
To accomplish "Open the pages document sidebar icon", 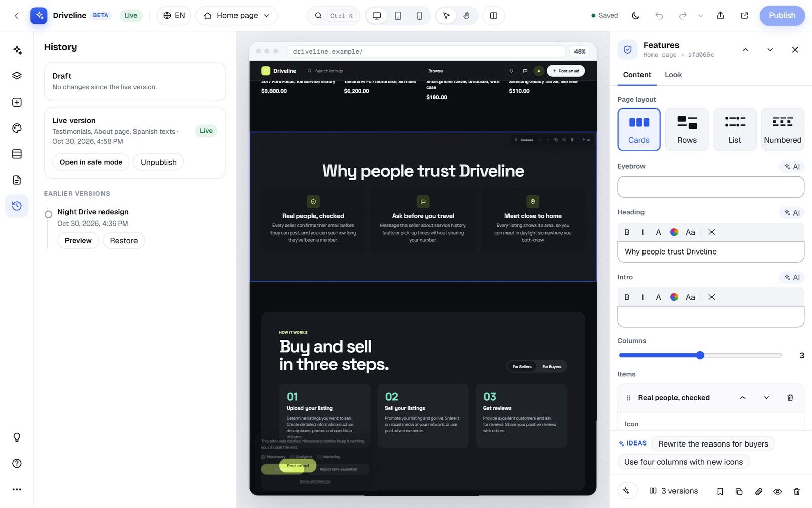I will (17, 180).
